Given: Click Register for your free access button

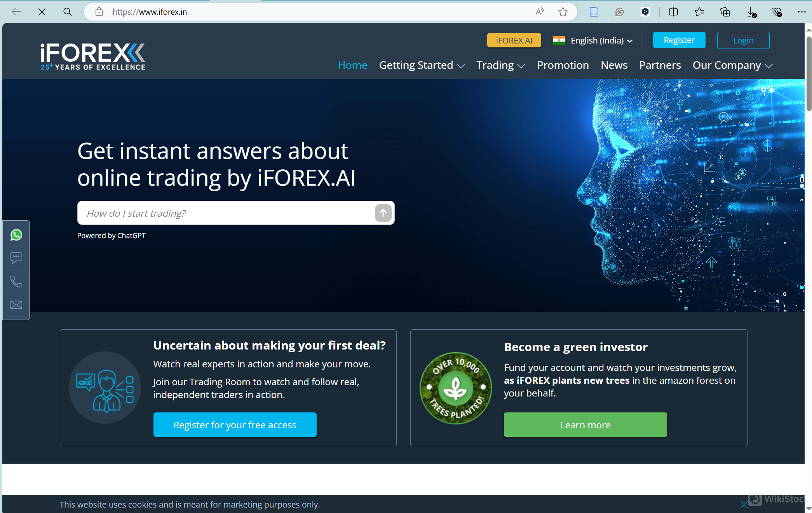Looking at the screenshot, I should click(x=235, y=424).
